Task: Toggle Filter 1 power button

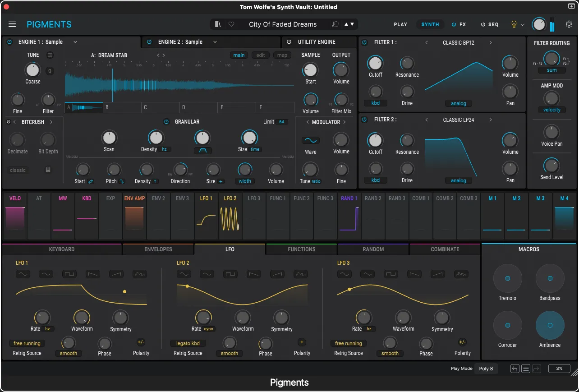Action: (365, 42)
